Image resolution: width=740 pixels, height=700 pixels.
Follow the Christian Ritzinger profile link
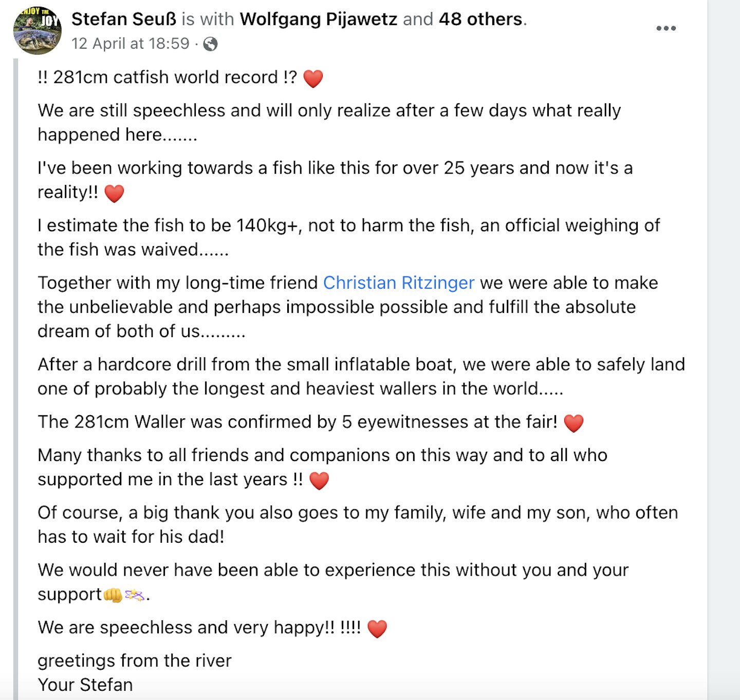tap(399, 283)
